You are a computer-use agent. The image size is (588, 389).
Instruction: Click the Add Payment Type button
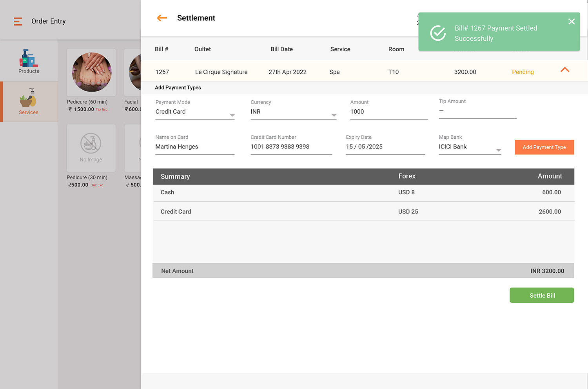click(544, 147)
